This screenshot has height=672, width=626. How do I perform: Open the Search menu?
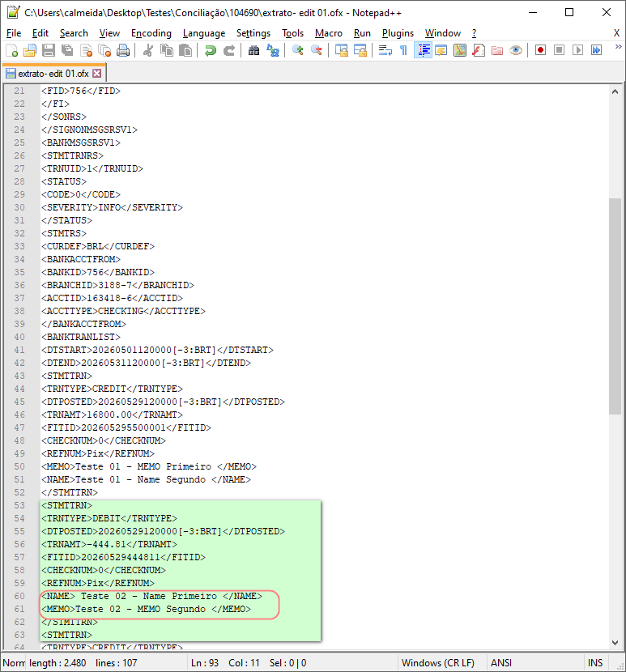pos(74,33)
